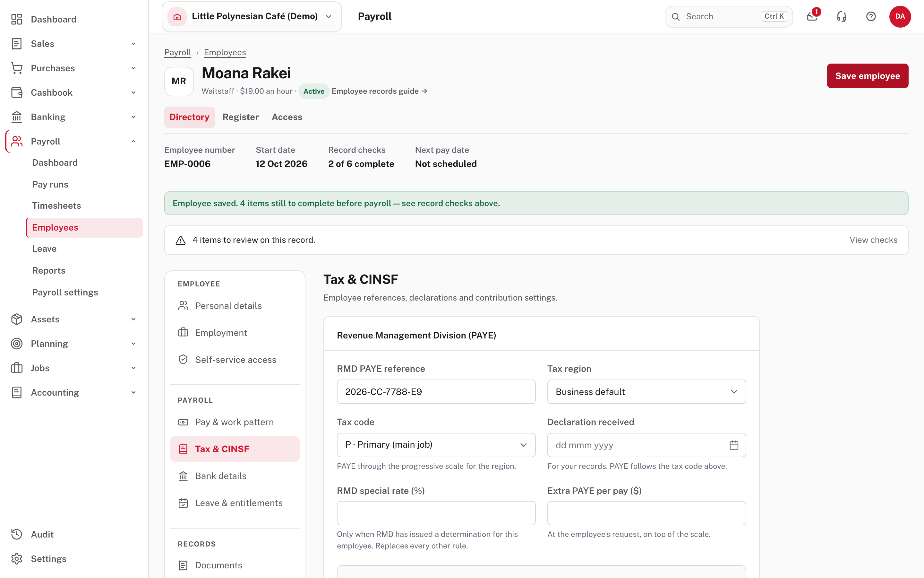The height and width of the screenshot is (578, 924).
Task: Open the notifications inbox icon
Action: click(812, 16)
